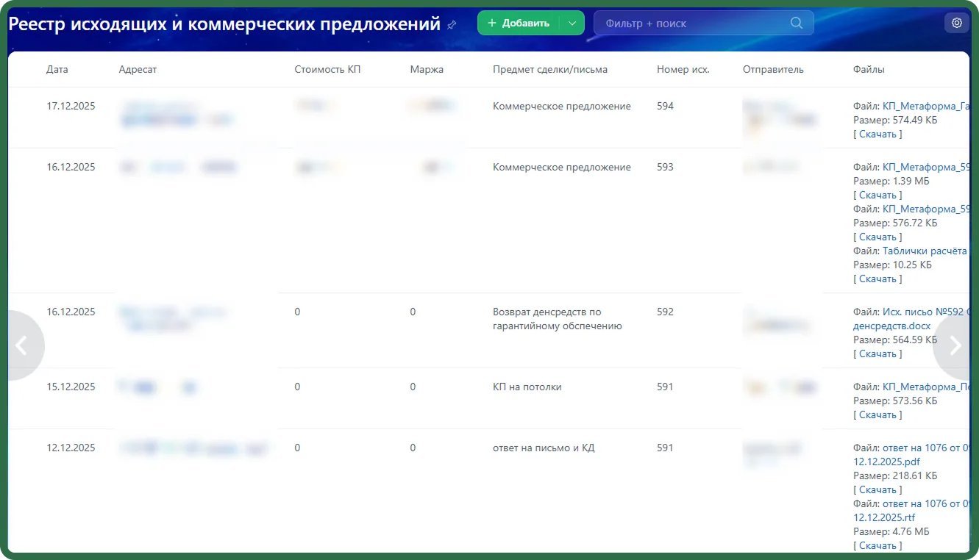This screenshot has width=979, height=560.
Task: Download the 564.59 КБ file via Скачать
Action: 878,354
